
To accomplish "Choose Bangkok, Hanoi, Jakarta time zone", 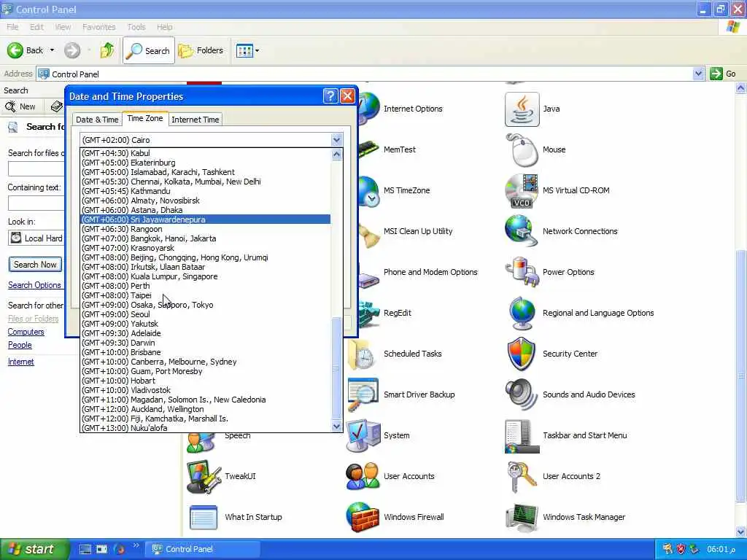I will coord(205,238).
